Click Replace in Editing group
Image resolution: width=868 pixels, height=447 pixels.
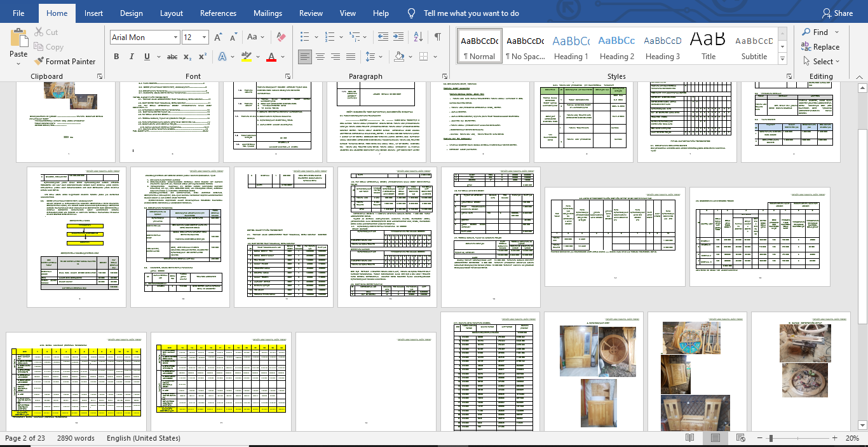click(x=821, y=47)
